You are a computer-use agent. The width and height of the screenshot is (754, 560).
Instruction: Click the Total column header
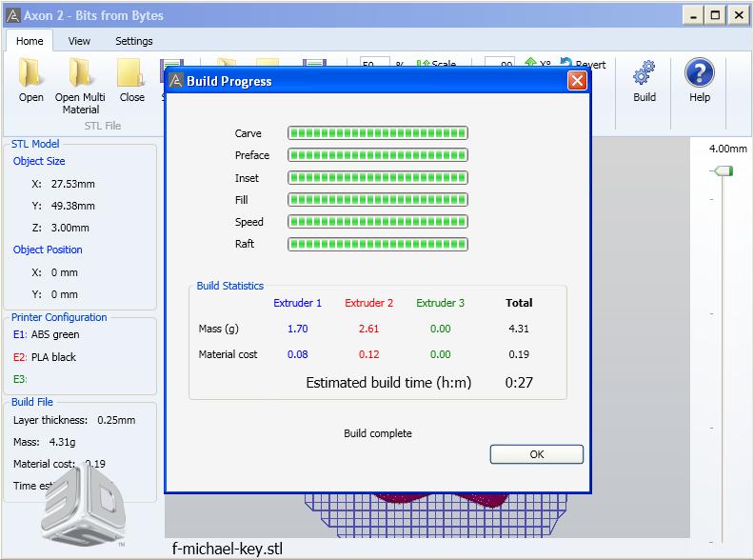pyautogui.click(x=519, y=303)
